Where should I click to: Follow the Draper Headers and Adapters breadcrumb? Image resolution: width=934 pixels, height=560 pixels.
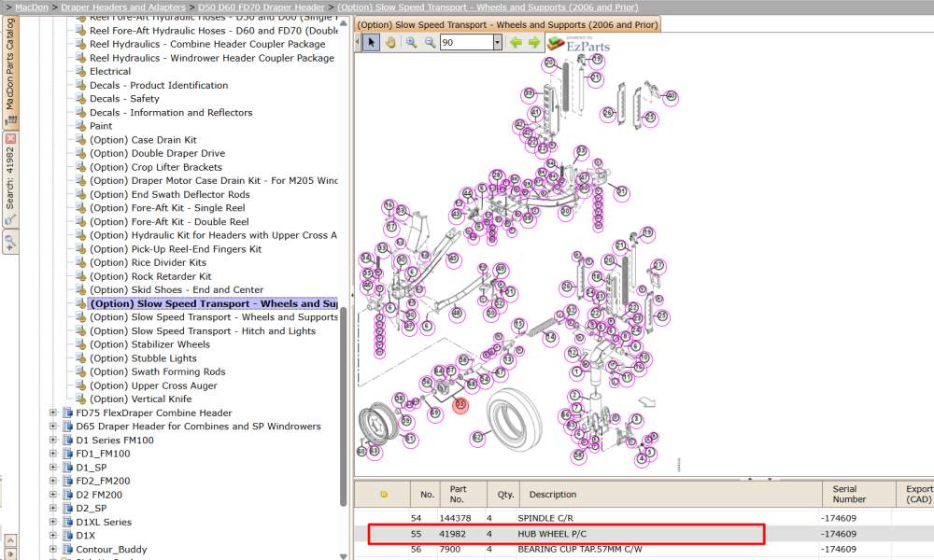[x=123, y=7]
